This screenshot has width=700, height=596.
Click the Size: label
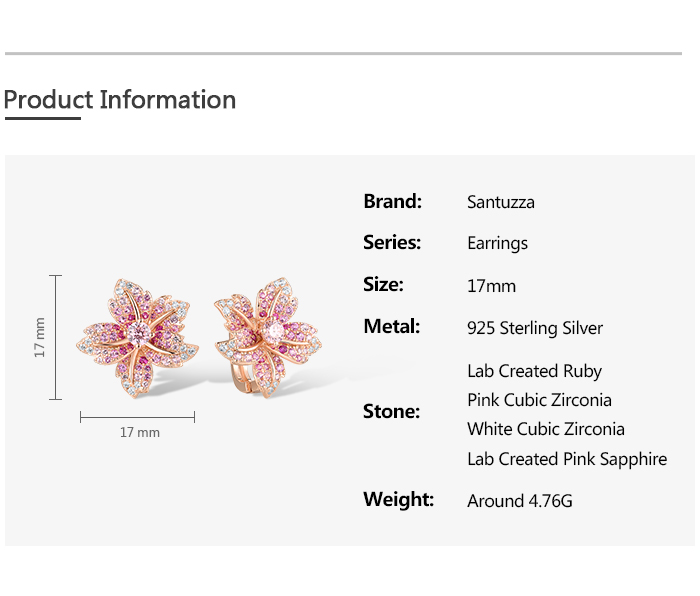(x=383, y=285)
